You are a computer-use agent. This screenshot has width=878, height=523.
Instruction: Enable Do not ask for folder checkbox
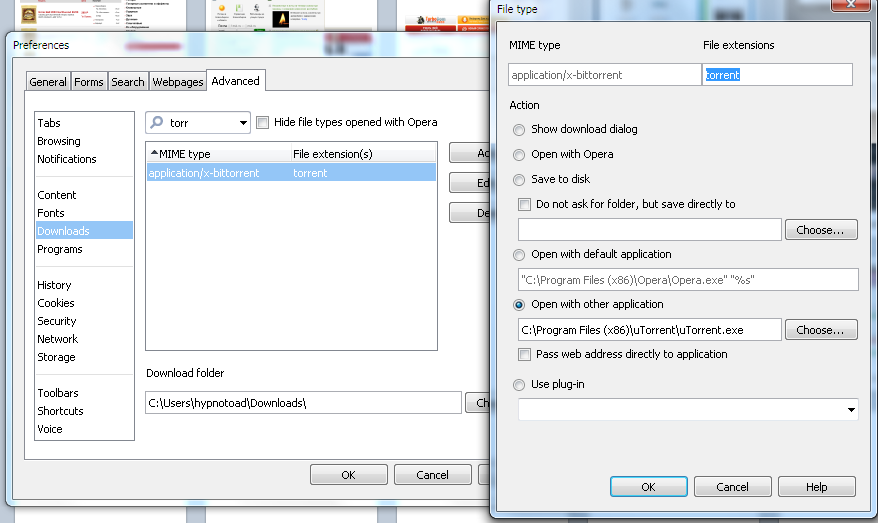point(524,204)
